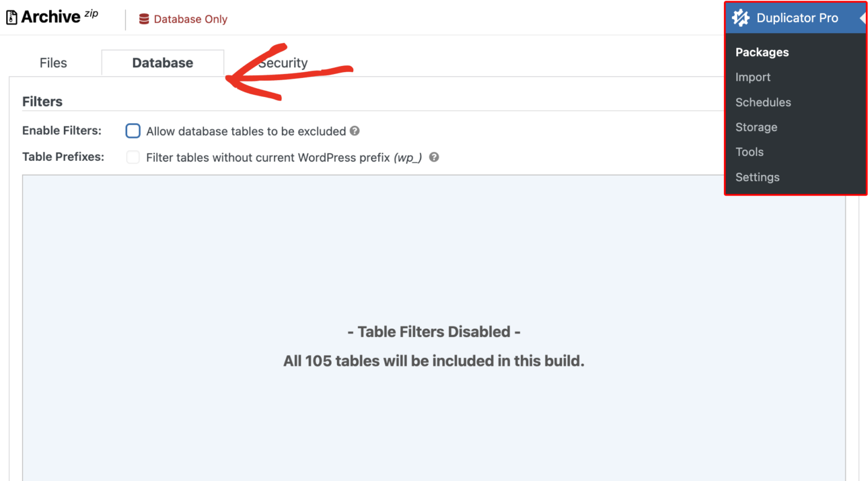Open Packages in the Duplicator Pro menu
Viewport: 868px width, 481px height.
click(x=762, y=53)
